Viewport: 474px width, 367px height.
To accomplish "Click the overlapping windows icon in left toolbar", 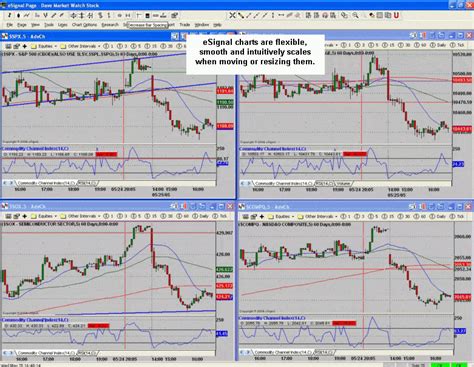I will (174, 15).
